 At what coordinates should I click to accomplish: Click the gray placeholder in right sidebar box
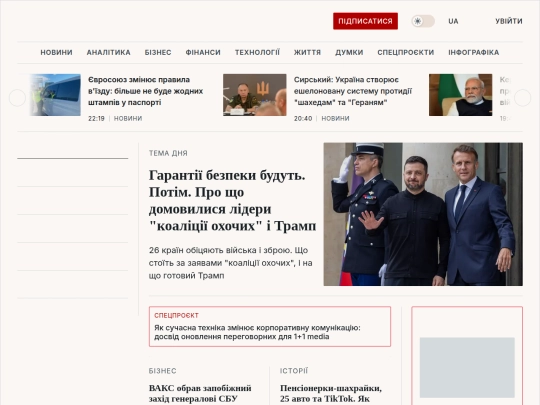[x=467, y=367]
